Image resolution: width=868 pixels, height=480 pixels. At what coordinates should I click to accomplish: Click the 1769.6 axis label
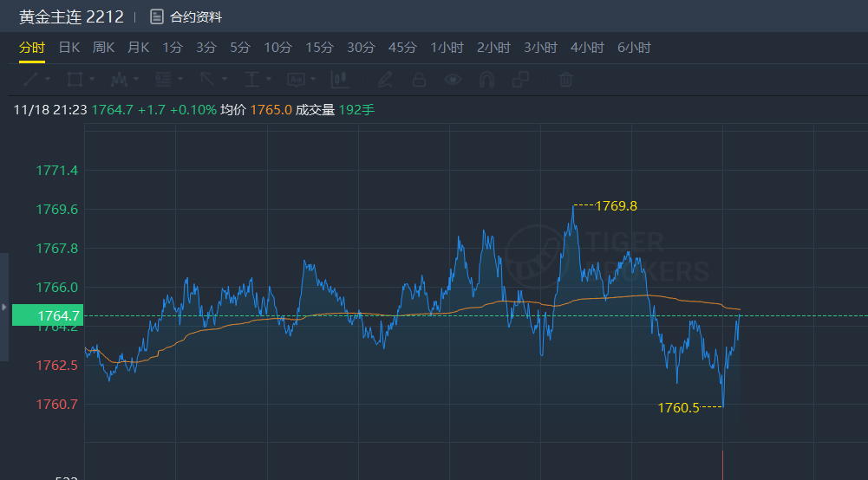coord(57,210)
